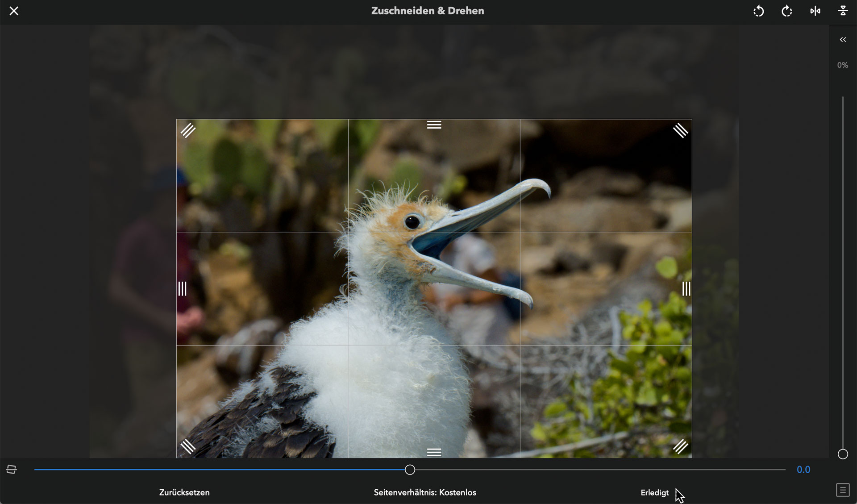Flip image horizontally
The width and height of the screenshot is (857, 504).
point(815,11)
